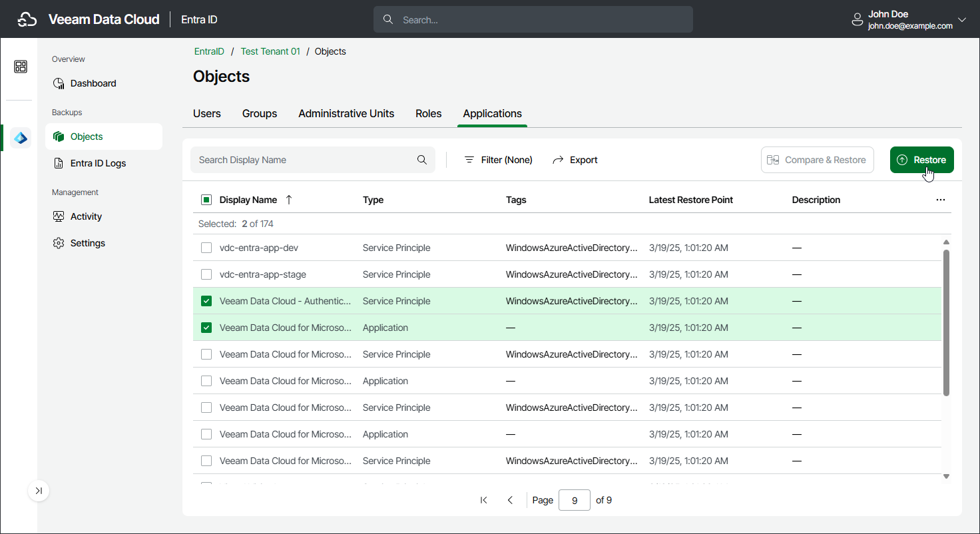The height and width of the screenshot is (534, 980).
Task: Click the top Search... input field
Action: (x=533, y=20)
